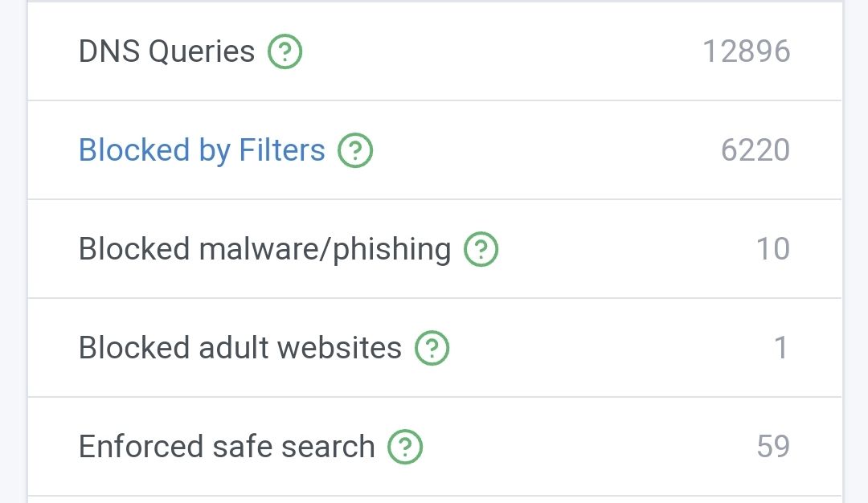Open the Enforced safe search help tooltip icon
This screenshot has height=503, width=868.
[x=404, y=447]
